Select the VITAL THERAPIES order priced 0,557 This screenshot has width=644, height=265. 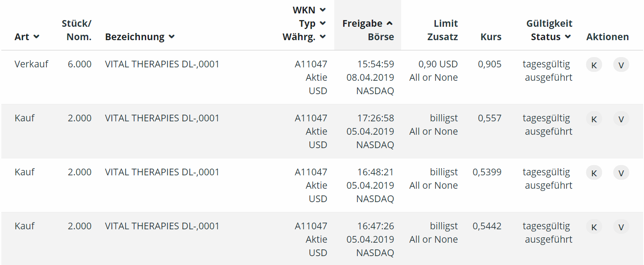pyautogui.click(x=161, y=118)
